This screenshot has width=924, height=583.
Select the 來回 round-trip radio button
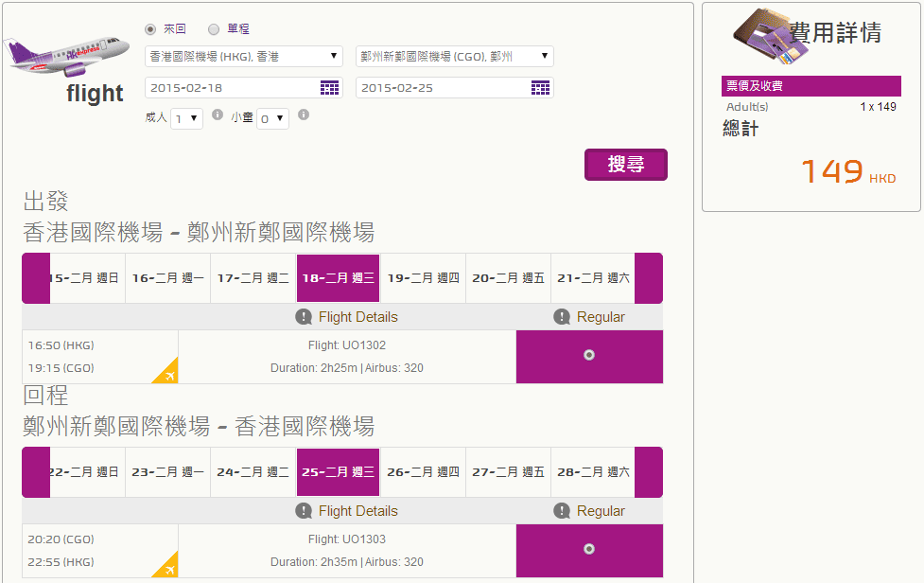pos(150,29)
